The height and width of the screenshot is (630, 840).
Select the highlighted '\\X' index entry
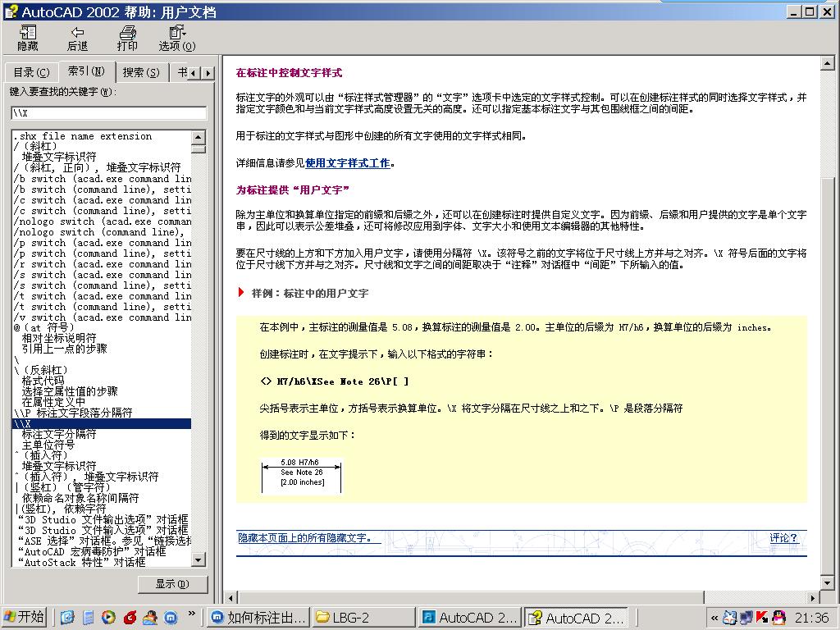click(101, 424)
